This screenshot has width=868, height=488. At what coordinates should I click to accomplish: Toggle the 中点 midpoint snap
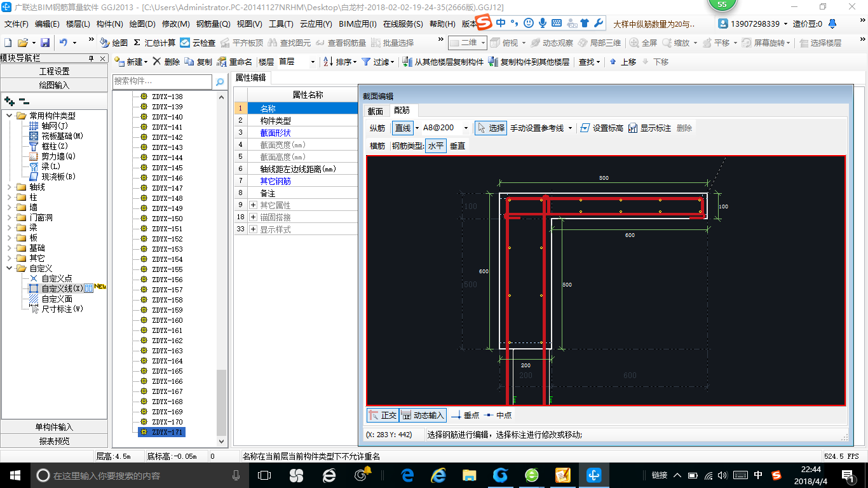click(498, 415)
